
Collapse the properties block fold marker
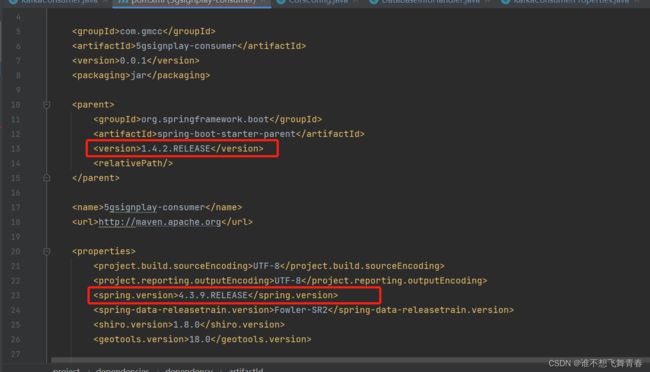(x=46, y=251)
